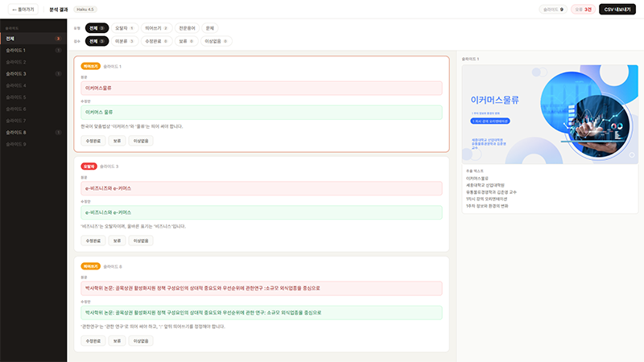Click extracted text line 이커머스물류 in right panel

(477, 179)
